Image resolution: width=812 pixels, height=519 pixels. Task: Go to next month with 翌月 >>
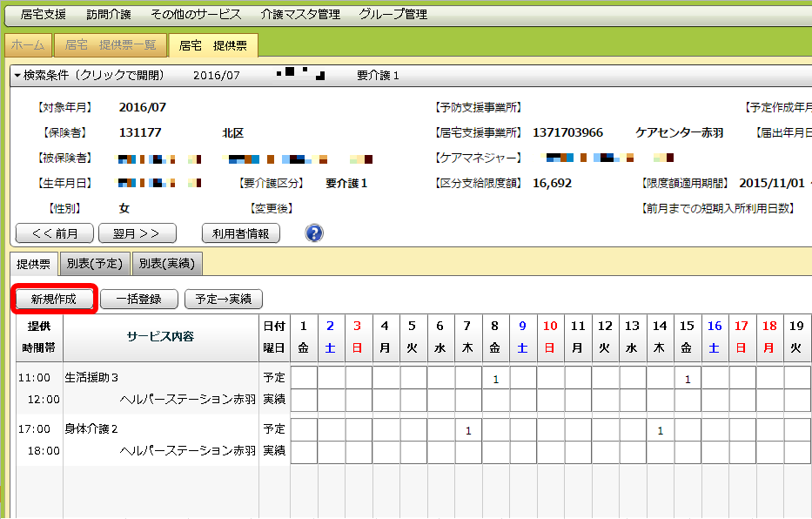pos(138,233)
